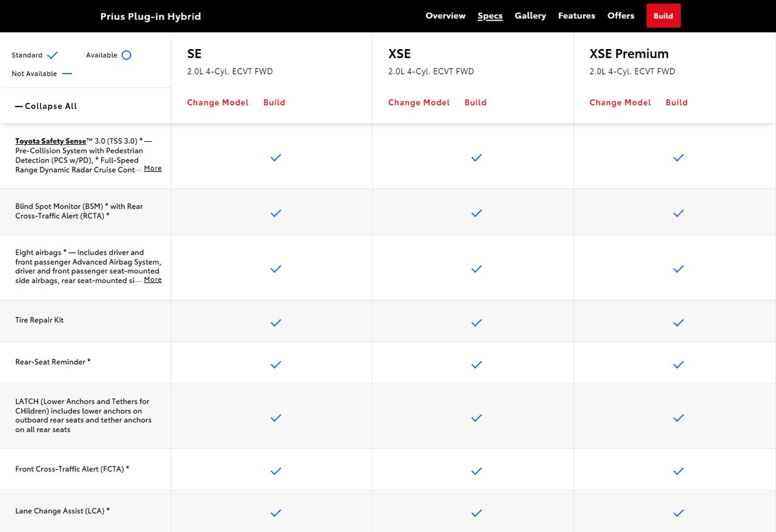Image resolution: width=776 pixels, height=532 pixels.
Task: Change Model for the SE column
Action: 218,102
